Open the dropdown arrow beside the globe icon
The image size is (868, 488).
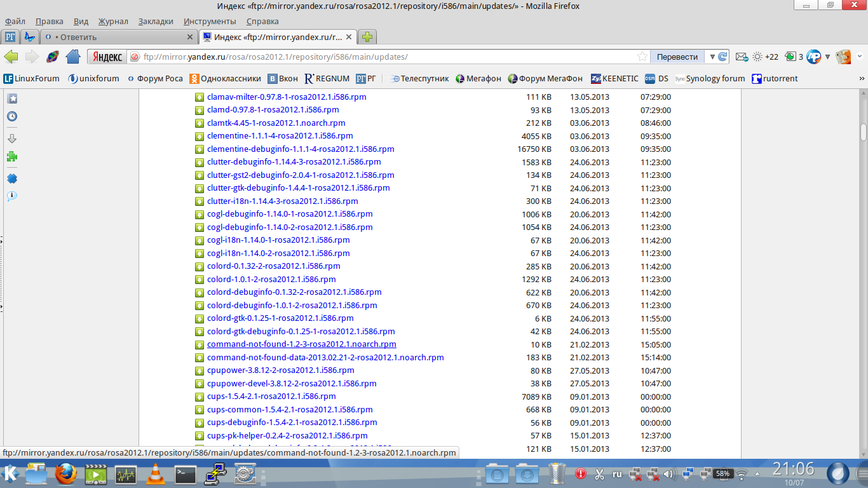[827, 57]
